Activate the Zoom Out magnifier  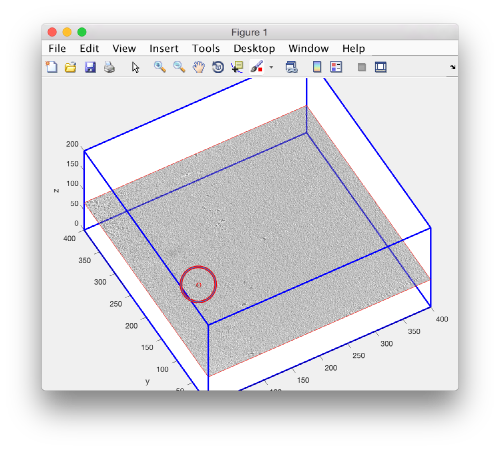[179, 67]
